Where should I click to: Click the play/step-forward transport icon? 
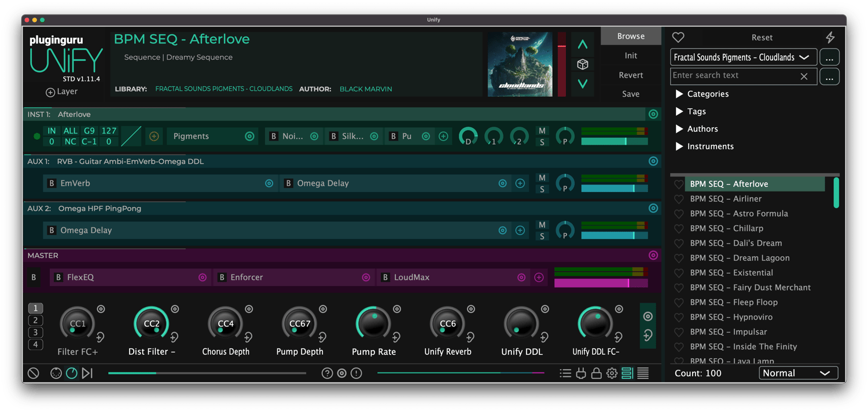coord(87,373)
